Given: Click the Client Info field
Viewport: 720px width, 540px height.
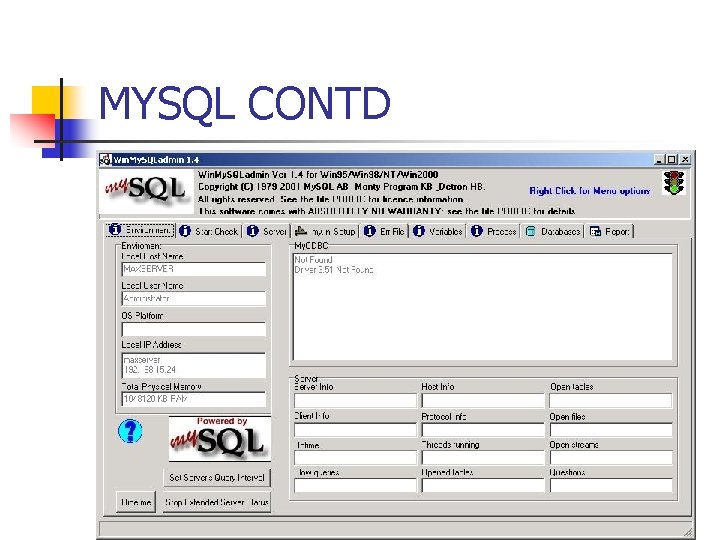Looking at the screenshot, I should (355, 430).
